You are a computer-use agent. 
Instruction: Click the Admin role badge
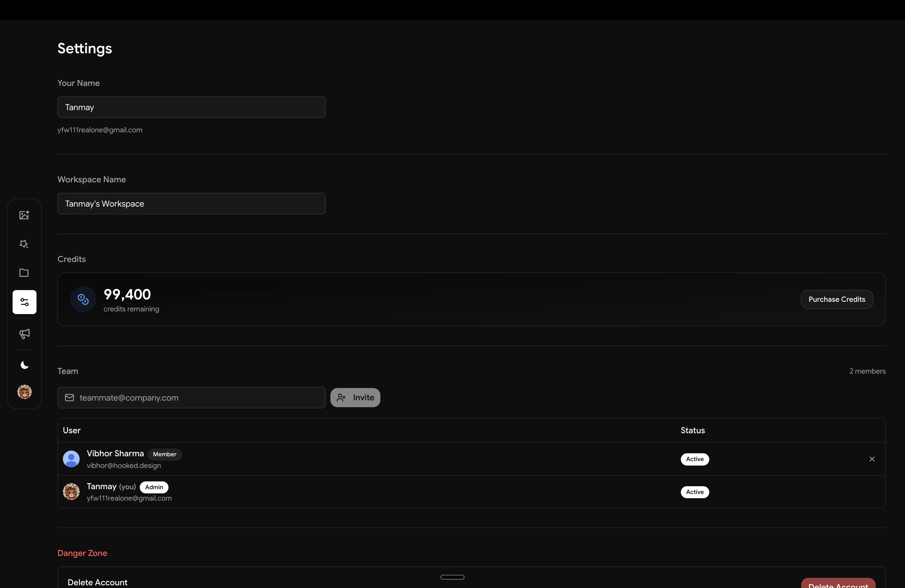pyautogui.click(x=154, y=487)
